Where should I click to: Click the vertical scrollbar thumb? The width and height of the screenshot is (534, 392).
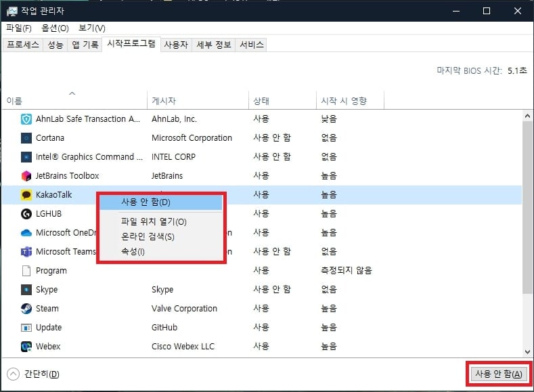[527, 206]
